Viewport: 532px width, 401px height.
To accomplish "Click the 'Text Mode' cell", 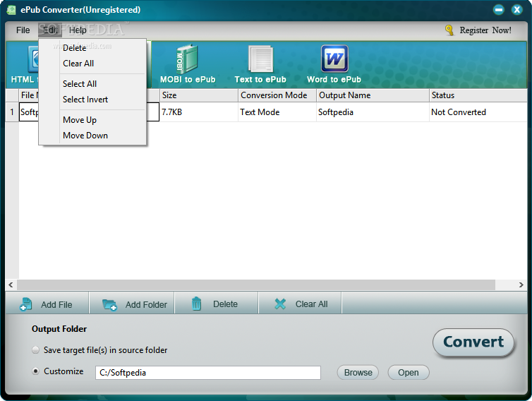I will pyautogui.click(x=277, y=112).
